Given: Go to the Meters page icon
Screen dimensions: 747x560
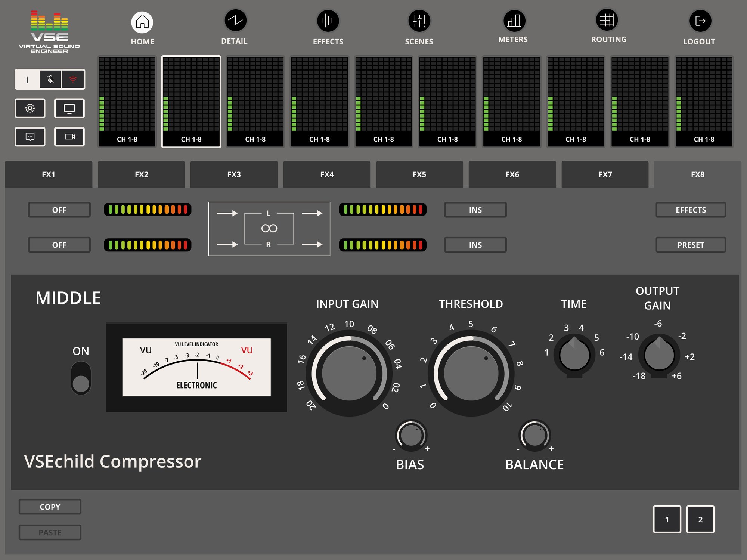Looking at the screenshot, I should 514,21.
